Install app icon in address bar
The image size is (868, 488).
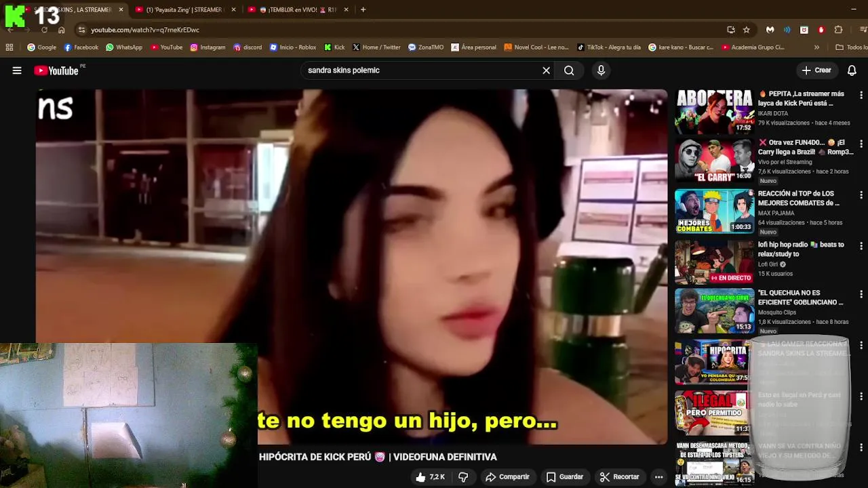pyautogui.click(x=730, y=30)
